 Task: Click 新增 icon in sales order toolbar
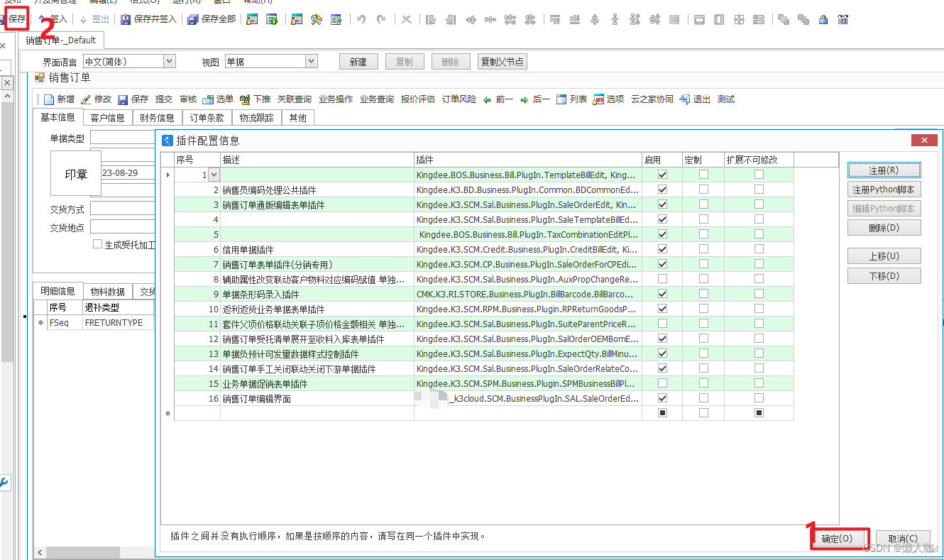tap(49, 99)
